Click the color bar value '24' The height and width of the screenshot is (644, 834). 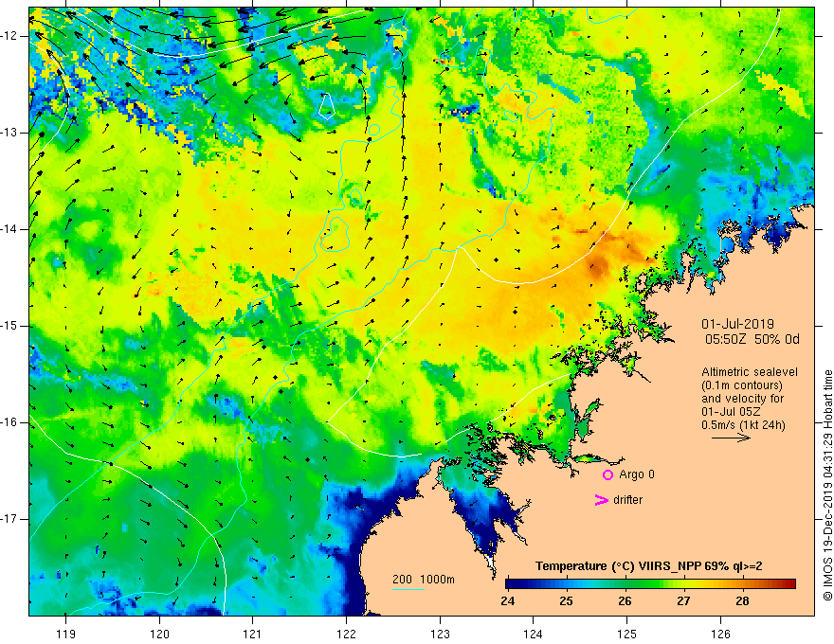click(x=507, y=601)
